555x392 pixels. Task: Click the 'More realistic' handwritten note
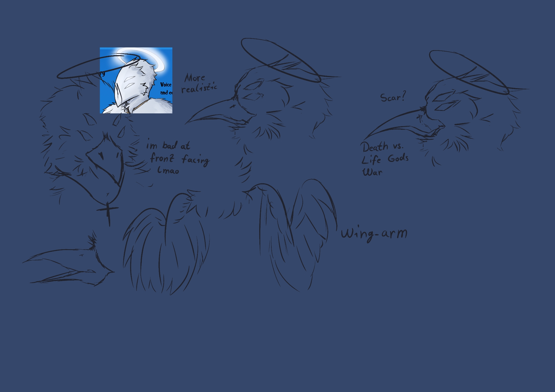tap(199, 83)
